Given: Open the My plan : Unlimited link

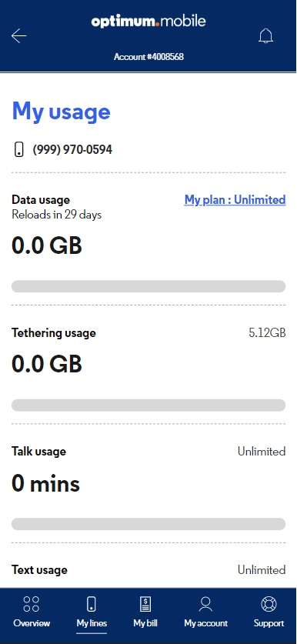Looking at the screenshot, I should pos(235,199).
